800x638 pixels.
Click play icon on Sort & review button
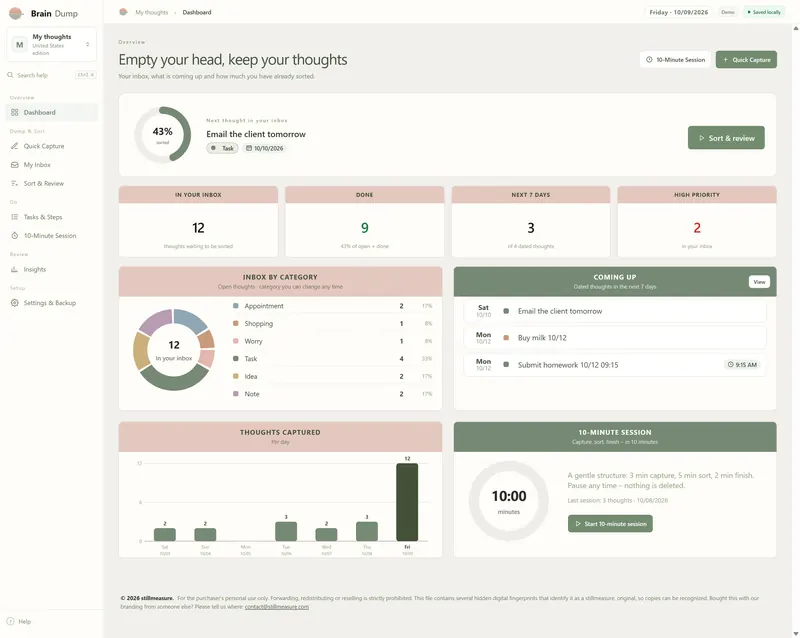click(702, 138)
